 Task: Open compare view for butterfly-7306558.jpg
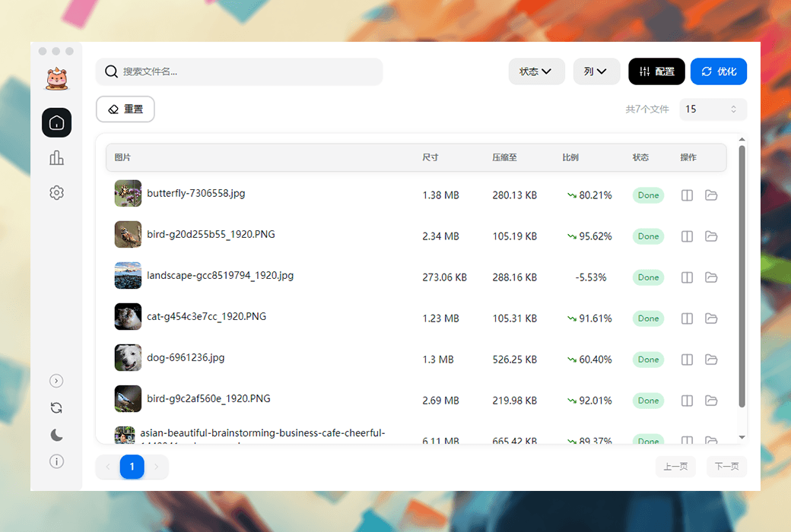click(x=687, y=195)
